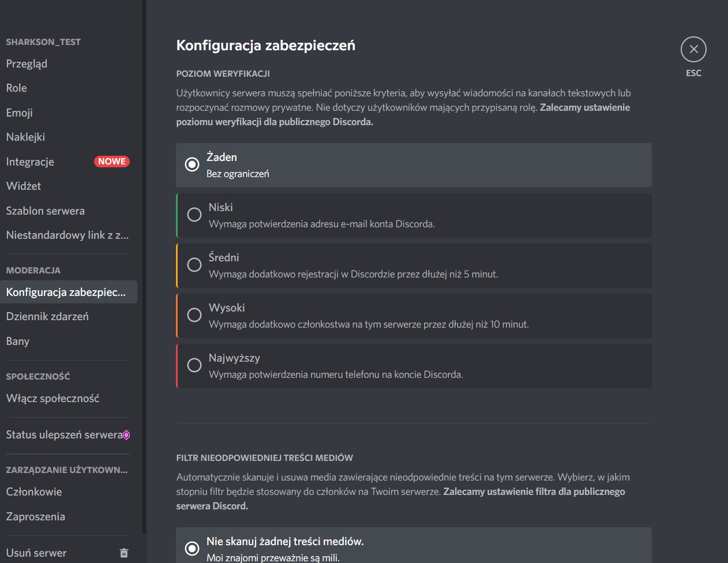Select 'Nie skanuj żadnej treści mediów' option
Viewport: 728px width, 563px height.
(192, 548)
